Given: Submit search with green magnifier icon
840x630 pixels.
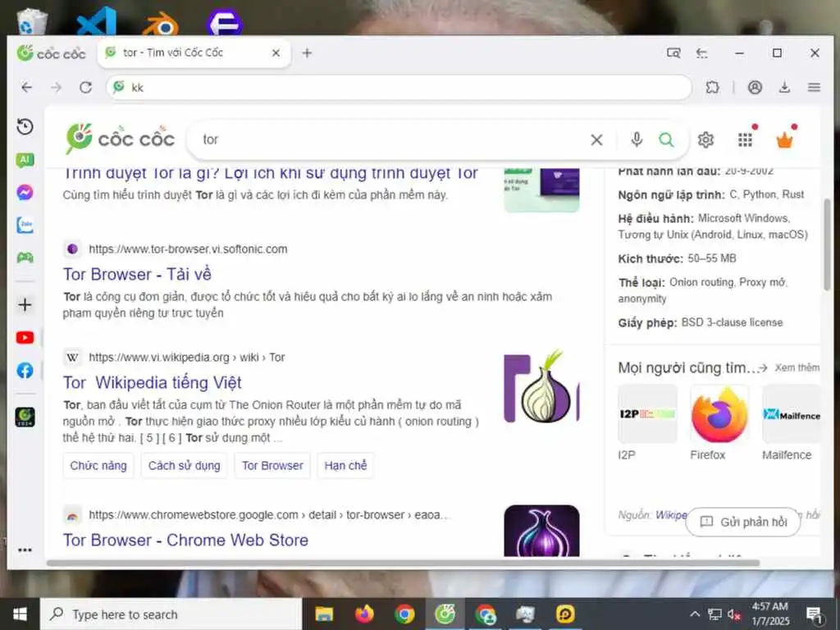Looking at the screenshot, I should pos(666,139).
